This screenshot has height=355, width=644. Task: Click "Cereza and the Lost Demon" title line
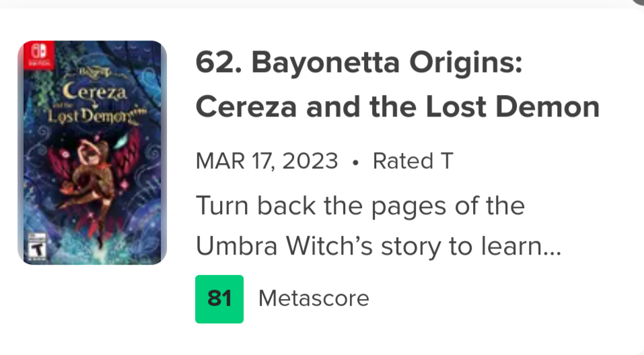click(397, 107)
